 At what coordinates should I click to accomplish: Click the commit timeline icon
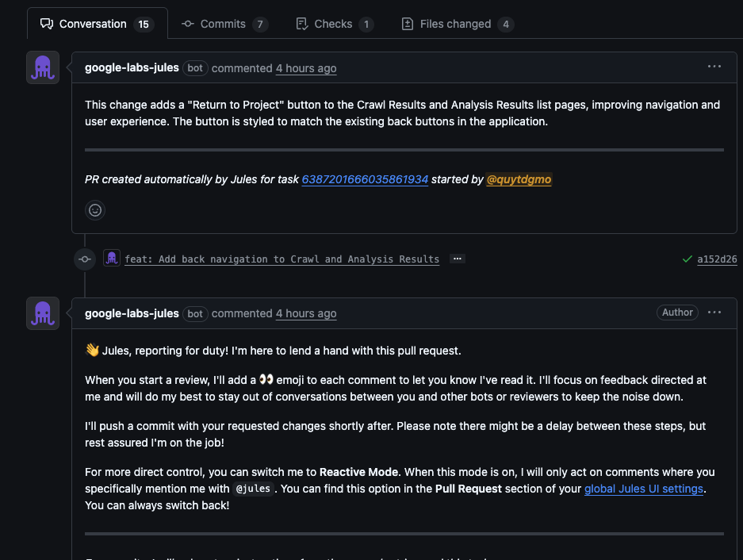(85, 259)
